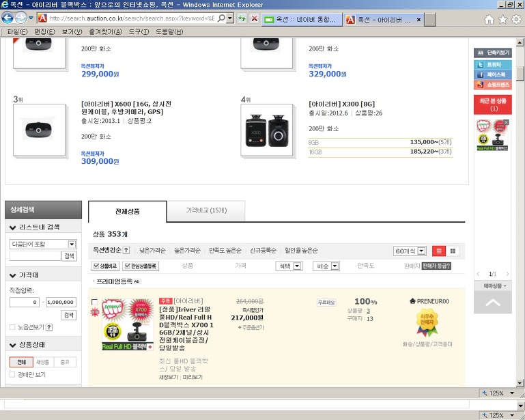Click the 1,000,000 maximum price field
Image resolution: width=525 pixels, height=420 pixels.
point(61,302)
